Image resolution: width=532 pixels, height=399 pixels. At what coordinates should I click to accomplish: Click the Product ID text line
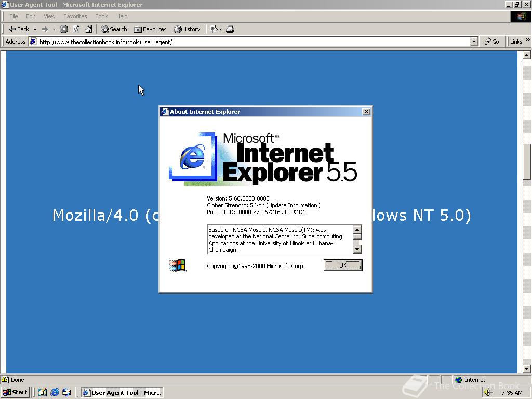click(x=256, y=212)
